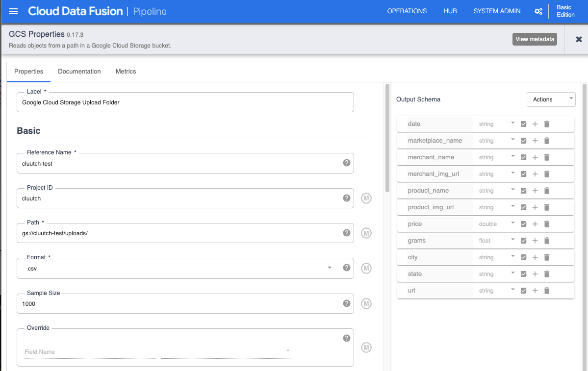Toggle macro for Format field
Image resolution: width=588 pixels, height=371 pixels.
click(366, 268)
